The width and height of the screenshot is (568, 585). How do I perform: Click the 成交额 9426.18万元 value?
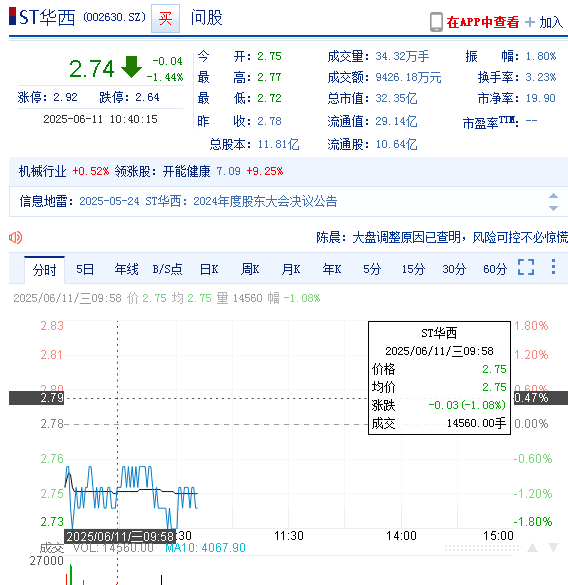tap(408, 77)
